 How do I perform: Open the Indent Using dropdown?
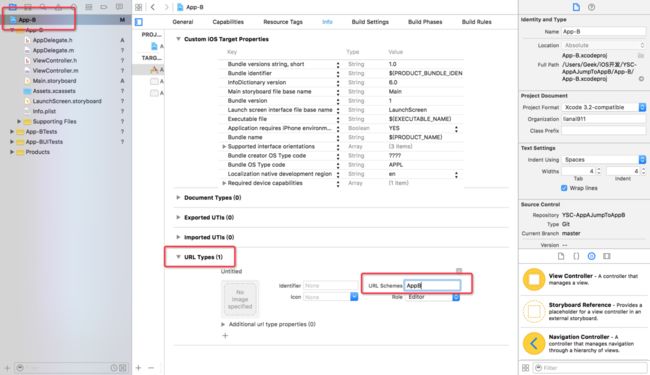click(604, 160)
